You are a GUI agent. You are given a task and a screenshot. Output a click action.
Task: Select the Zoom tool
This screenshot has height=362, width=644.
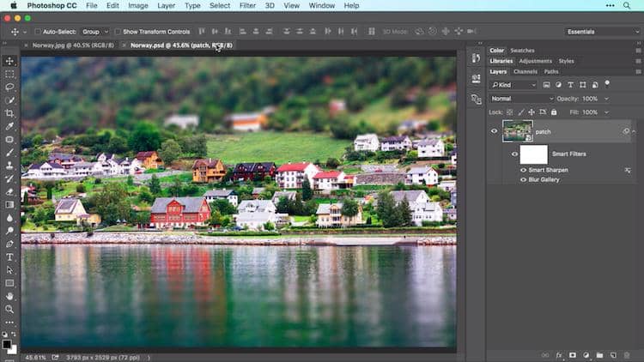click(x=9, y=309)
